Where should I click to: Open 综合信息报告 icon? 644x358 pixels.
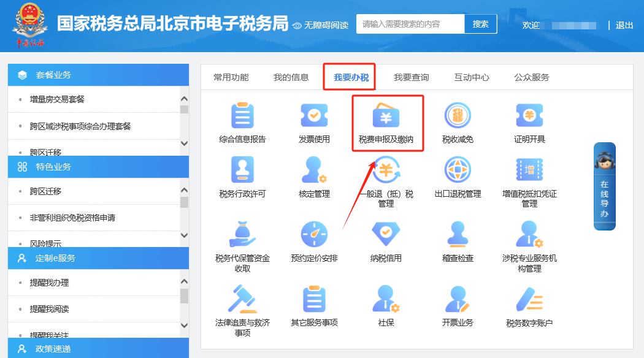click(242, 115)
